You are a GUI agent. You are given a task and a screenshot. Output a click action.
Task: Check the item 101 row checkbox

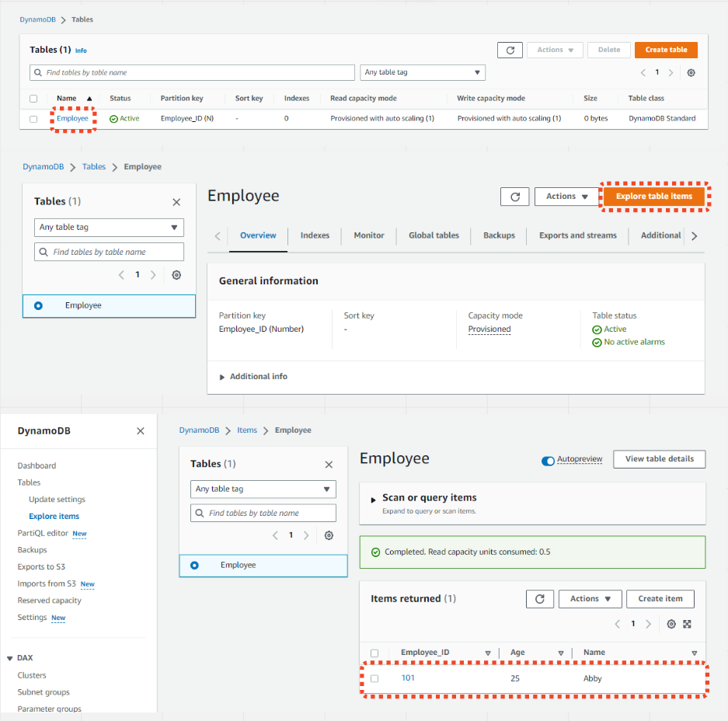pos(374,678)
